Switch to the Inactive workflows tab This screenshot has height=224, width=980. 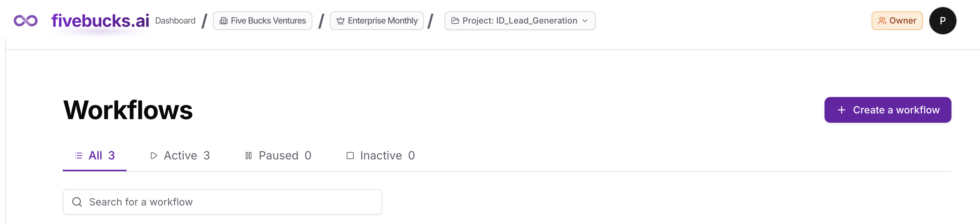[x=381, y=156]
